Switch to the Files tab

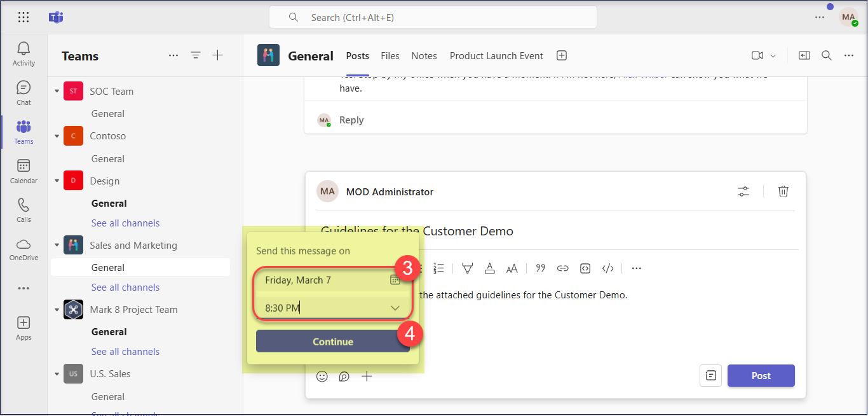[x=390, y=56]
